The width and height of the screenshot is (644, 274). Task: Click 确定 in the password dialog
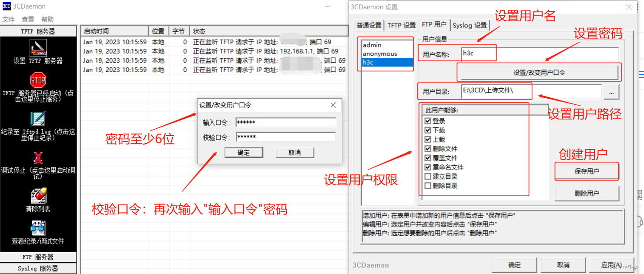(x=244, y=152)
